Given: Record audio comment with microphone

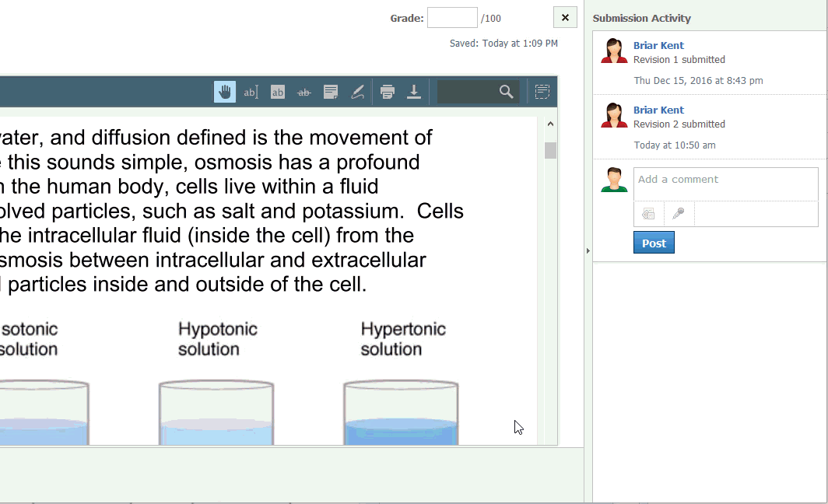Looking at the screenshot, I should (679, 214).
